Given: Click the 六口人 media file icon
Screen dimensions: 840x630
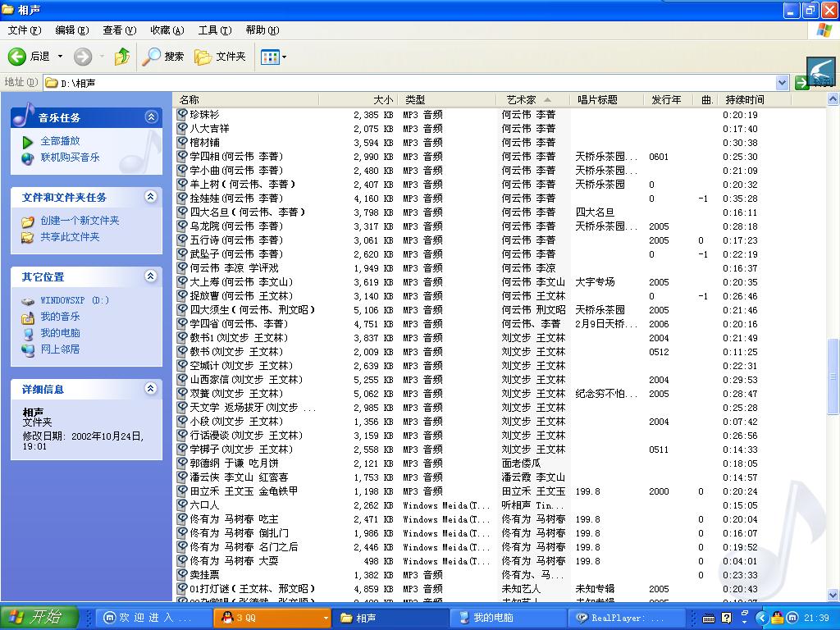Looking at the screenshot, I should click(x=183, y=505).
